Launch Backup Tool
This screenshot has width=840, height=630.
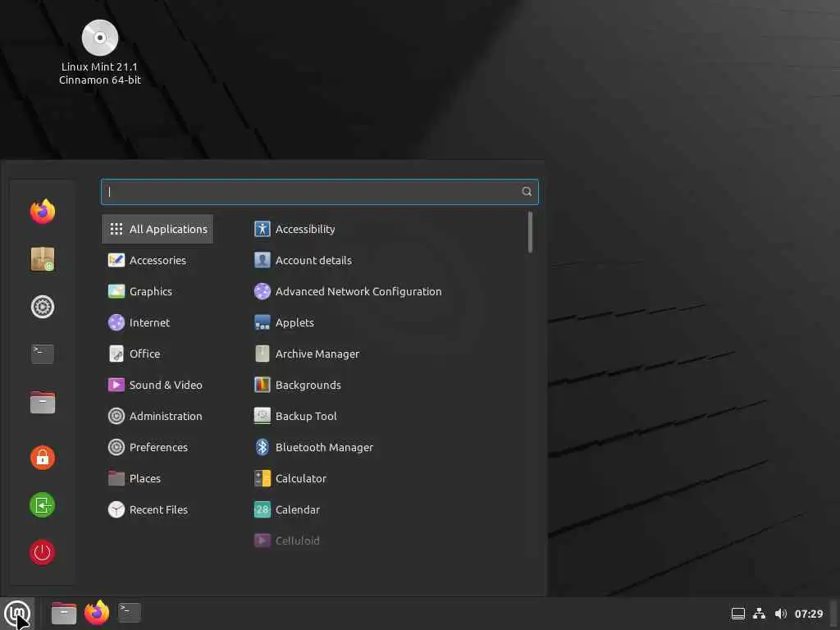295,416
